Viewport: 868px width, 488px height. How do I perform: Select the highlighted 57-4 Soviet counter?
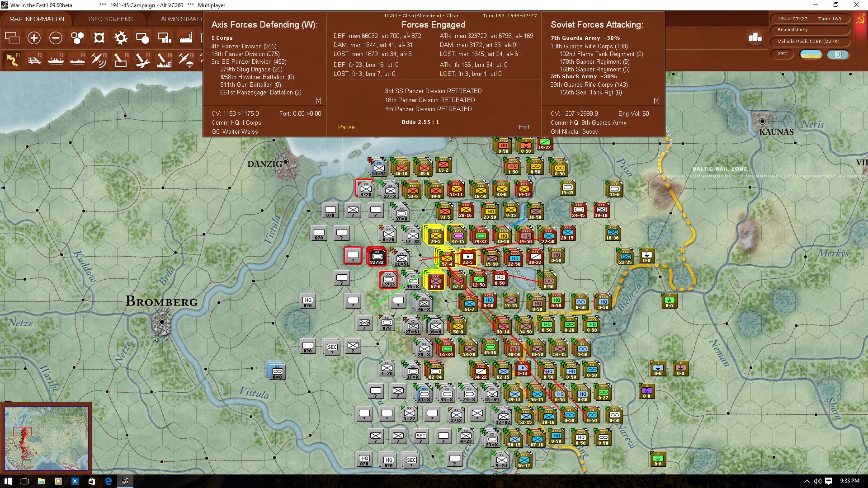[447, 258]
